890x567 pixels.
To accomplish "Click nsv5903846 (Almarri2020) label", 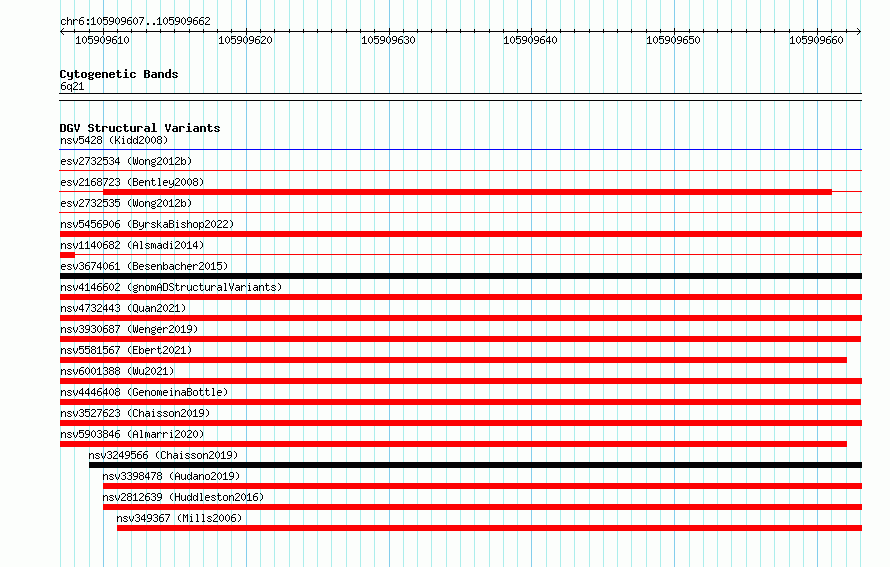I will [132, 434].
